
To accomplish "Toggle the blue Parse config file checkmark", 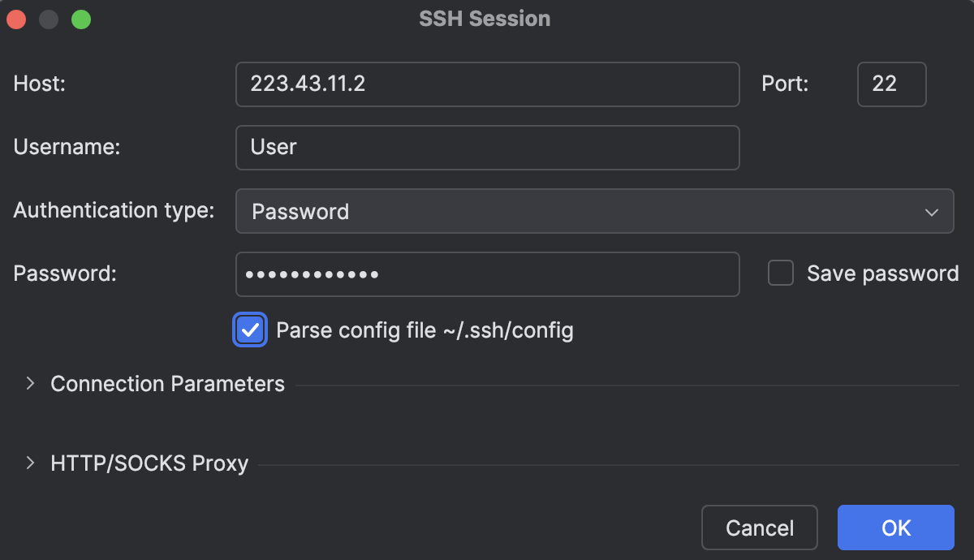I will click(x=250, y=330).
